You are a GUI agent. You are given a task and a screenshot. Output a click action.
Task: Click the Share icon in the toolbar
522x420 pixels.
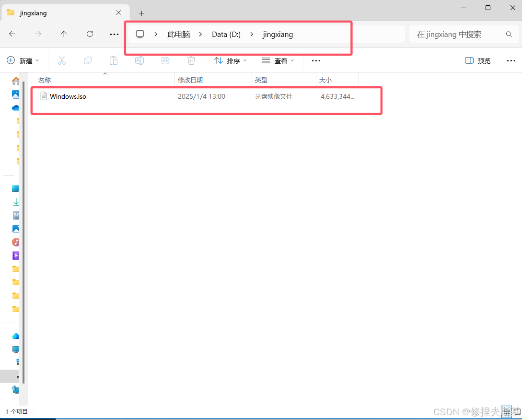(x=165, y=60)
